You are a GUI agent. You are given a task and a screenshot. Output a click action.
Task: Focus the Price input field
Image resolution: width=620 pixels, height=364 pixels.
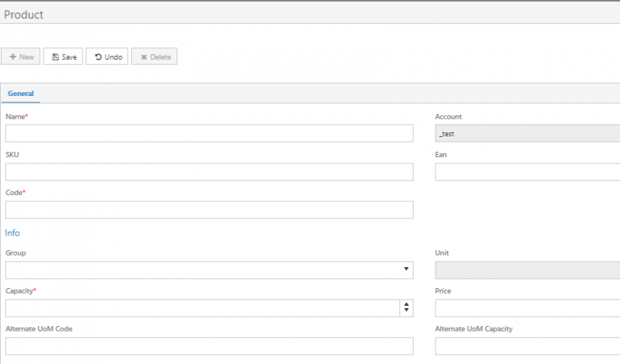point(528,308)
